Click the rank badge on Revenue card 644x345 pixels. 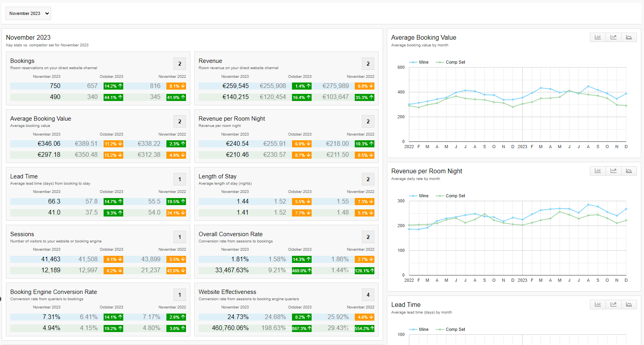tap(368, 64)
